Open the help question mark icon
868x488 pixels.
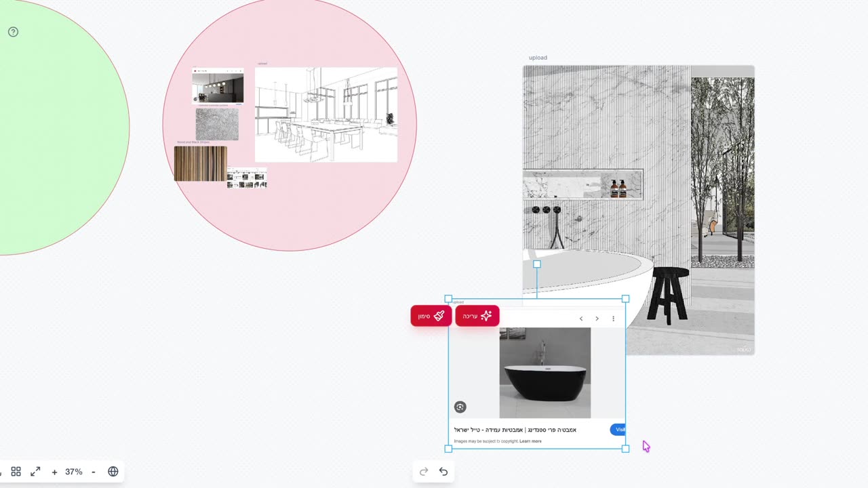point(13,32)
